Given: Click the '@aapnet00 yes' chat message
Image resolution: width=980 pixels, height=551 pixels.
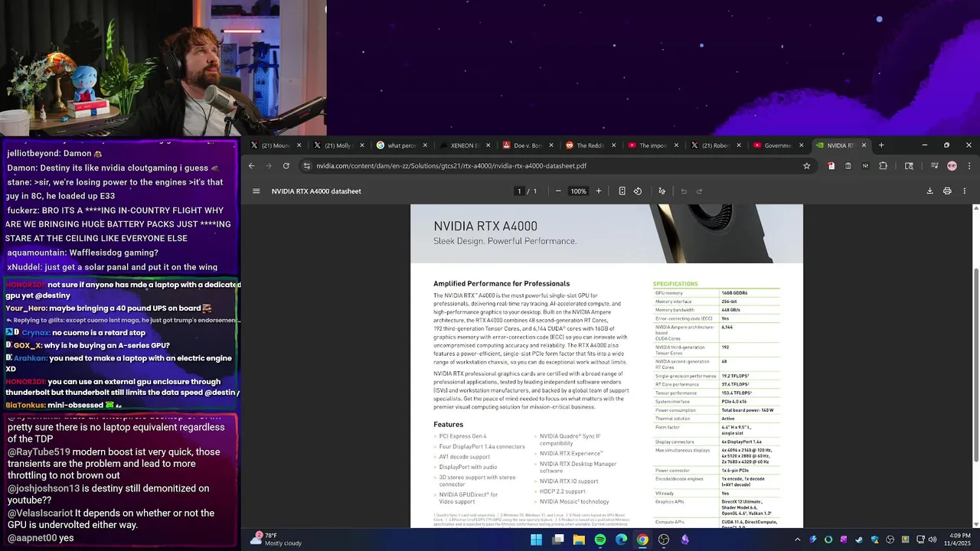Looking at the screenshot, I should click(41, 538).
